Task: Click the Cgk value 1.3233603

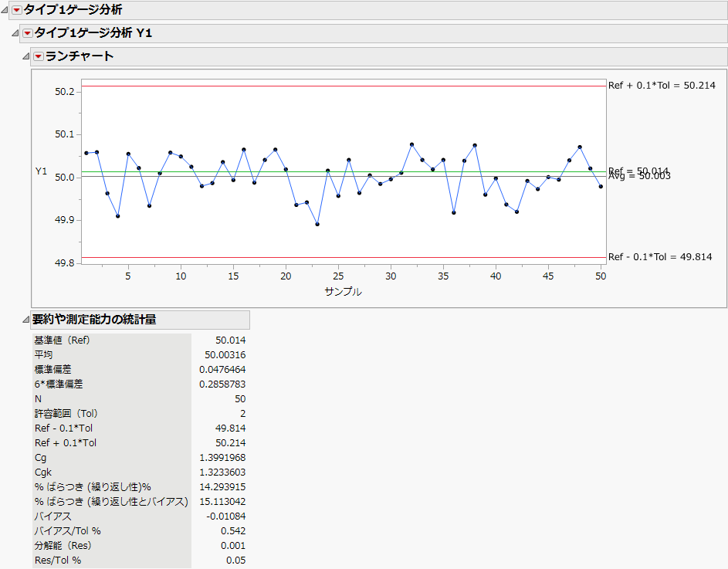Action: (222, 472)
